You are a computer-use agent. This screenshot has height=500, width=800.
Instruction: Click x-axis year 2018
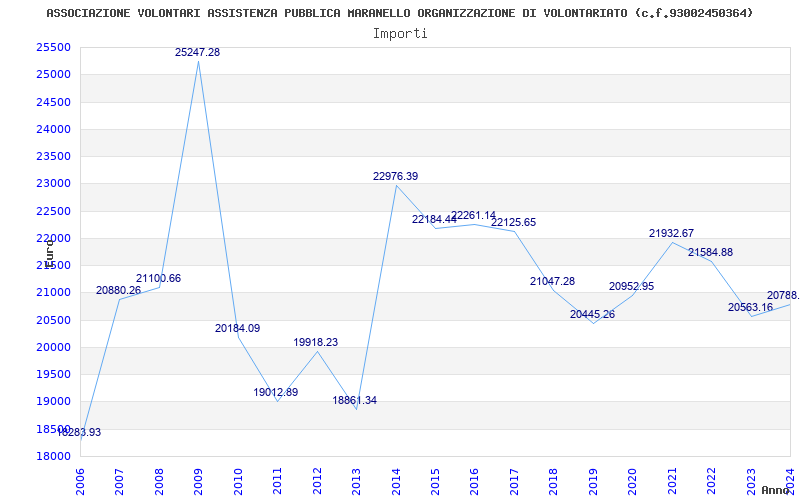pyautogui.click(x=554, y=481)
